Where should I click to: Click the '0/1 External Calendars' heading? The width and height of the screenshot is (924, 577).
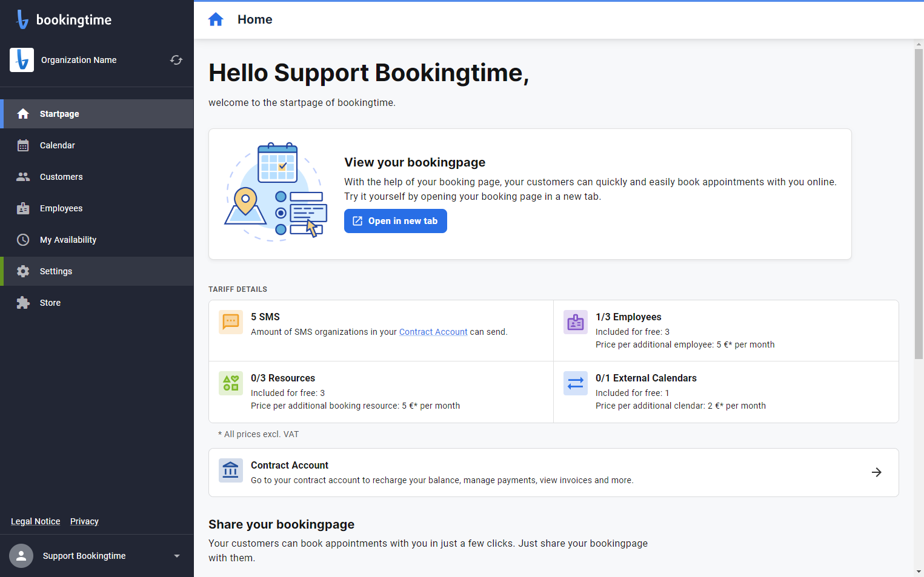646,378
